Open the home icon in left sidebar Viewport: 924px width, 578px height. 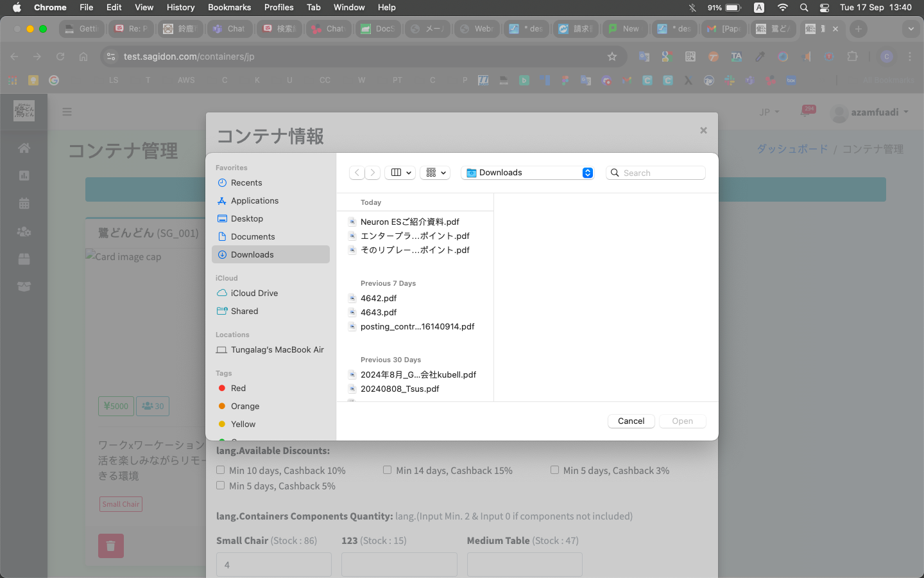pyautogui.click(x=24, y=148)
